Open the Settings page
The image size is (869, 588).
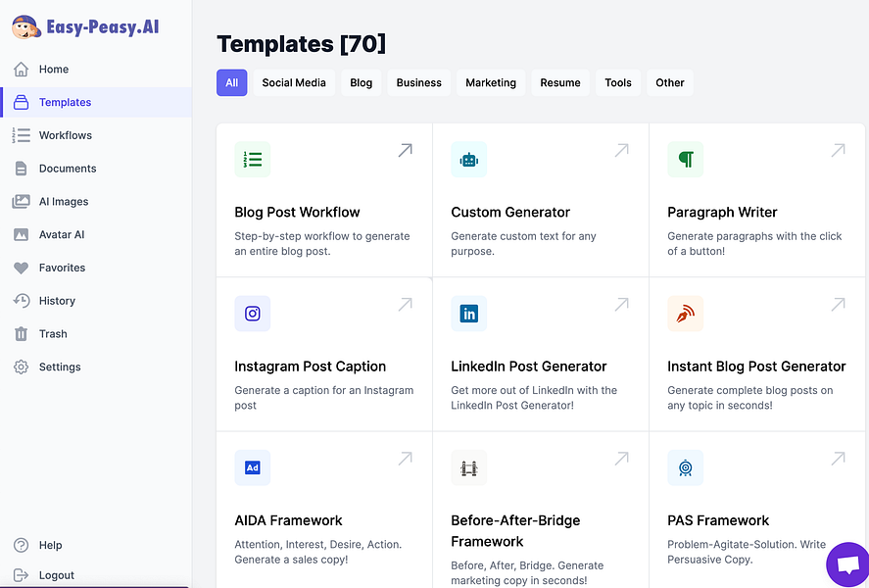60,367
